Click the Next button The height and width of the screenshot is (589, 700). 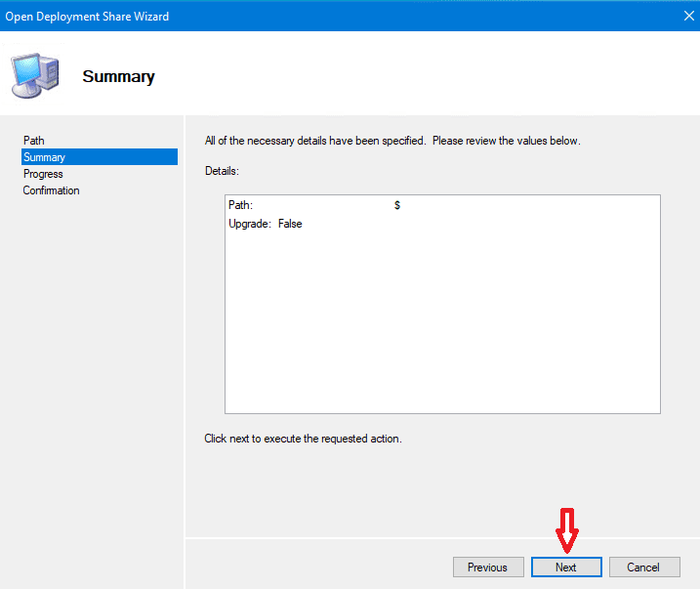tap(566, 567)
